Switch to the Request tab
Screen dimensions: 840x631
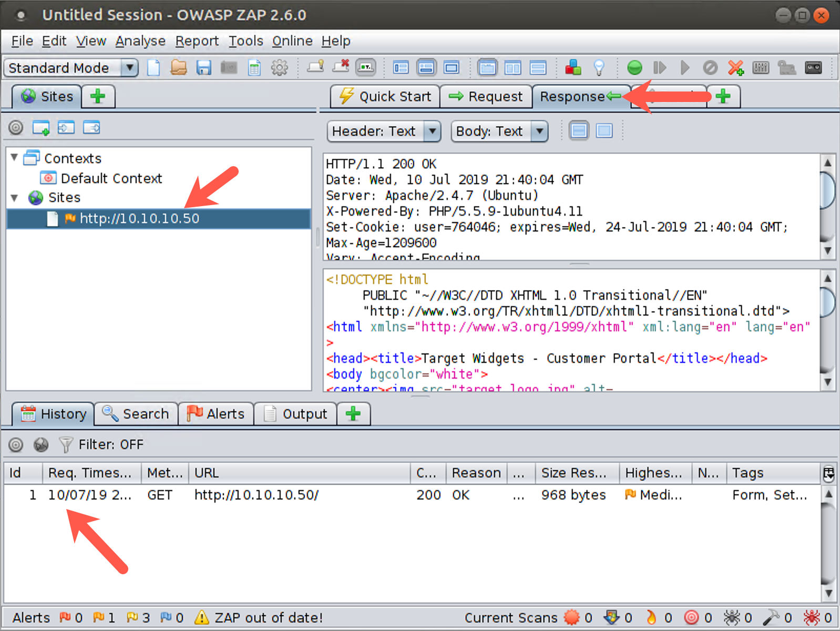tap(486, 97)
